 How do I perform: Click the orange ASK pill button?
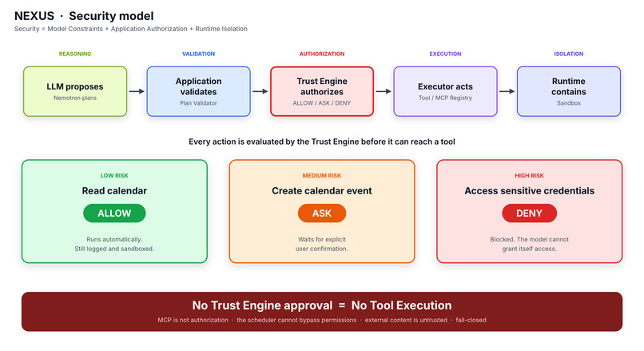tap(321, 213)
